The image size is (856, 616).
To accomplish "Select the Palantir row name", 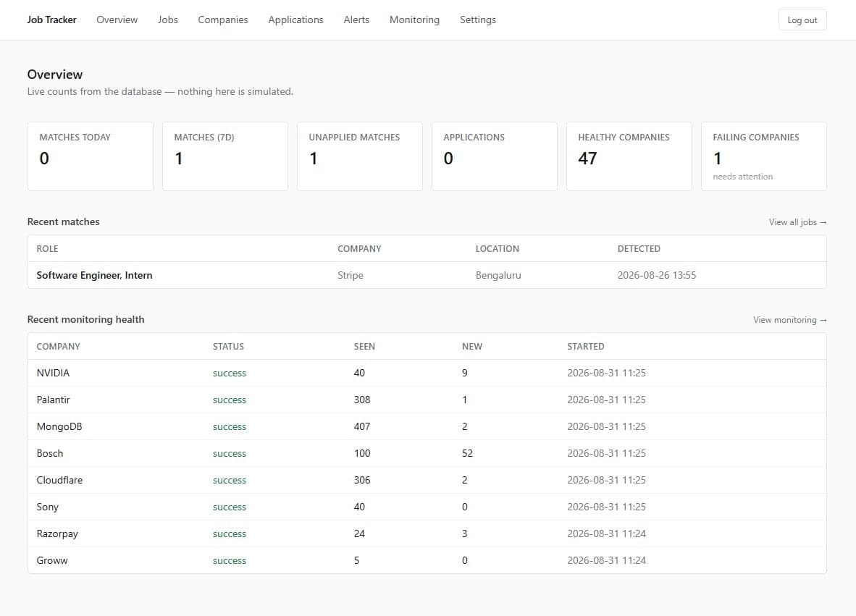I will pyautogui.click(x=53, y=400).
